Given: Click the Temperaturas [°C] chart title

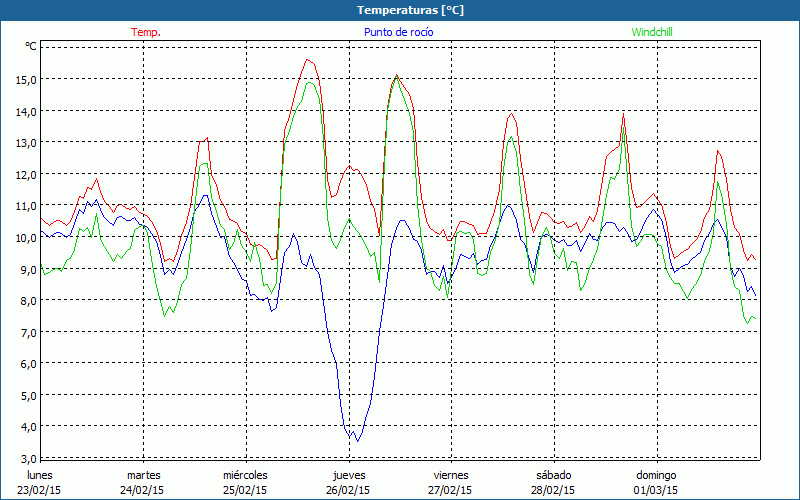Looking at the screenshot, I should click(x=411, y=10).
